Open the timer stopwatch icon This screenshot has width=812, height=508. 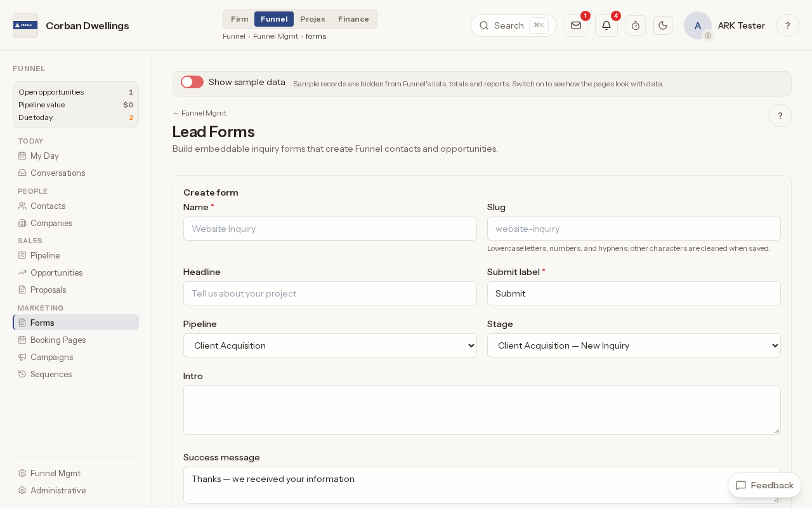pyautogui.click(x=636, y=25)
